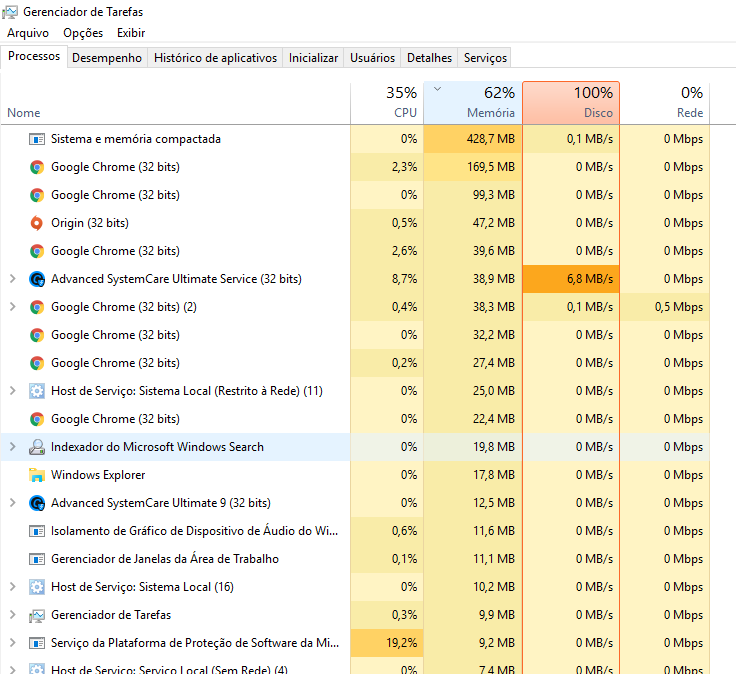The height and width of the screenshot is (674, 736).
Task: Click the Advanced SystemCare Ultimate 9 icon
Action: click(x=37, y=503)
